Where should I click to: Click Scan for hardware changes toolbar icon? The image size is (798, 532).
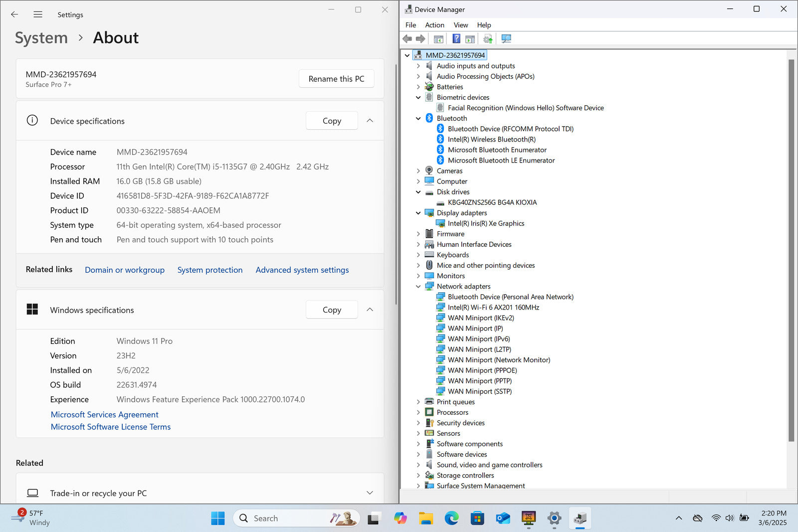[x=506, y=39]
